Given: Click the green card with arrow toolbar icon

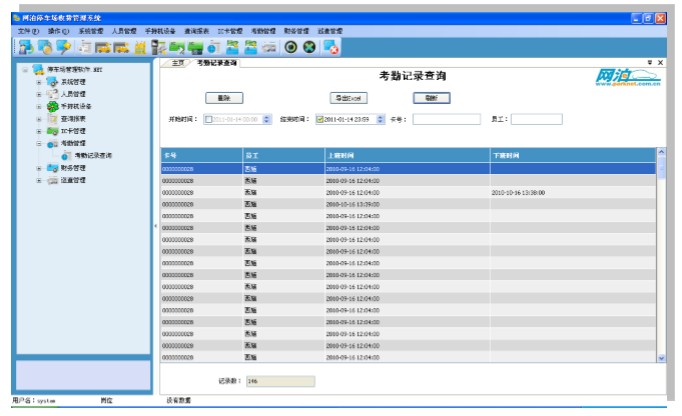Looking at the screenshot, I should (x=177, y=47).
